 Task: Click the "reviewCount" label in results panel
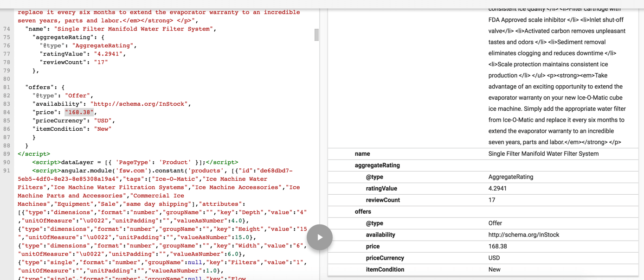coord(383,200)
